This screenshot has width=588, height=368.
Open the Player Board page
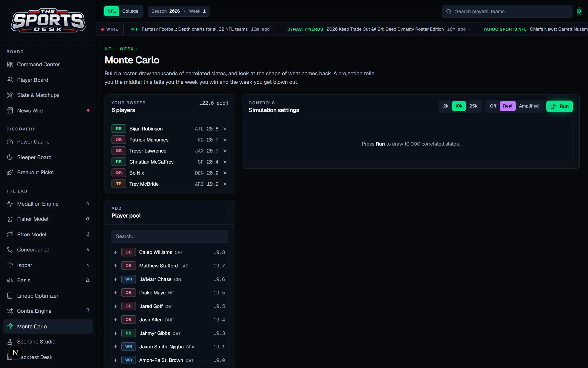pos(48,80)
